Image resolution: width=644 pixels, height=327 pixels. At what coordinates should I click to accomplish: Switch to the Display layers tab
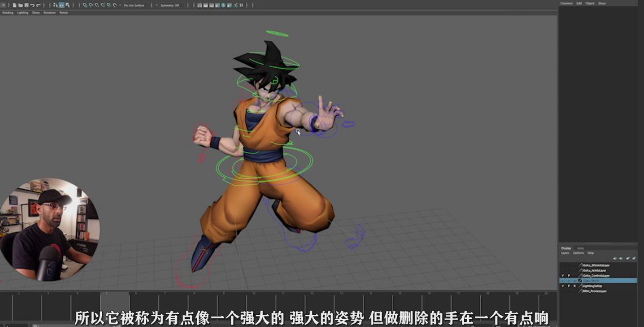566,248
